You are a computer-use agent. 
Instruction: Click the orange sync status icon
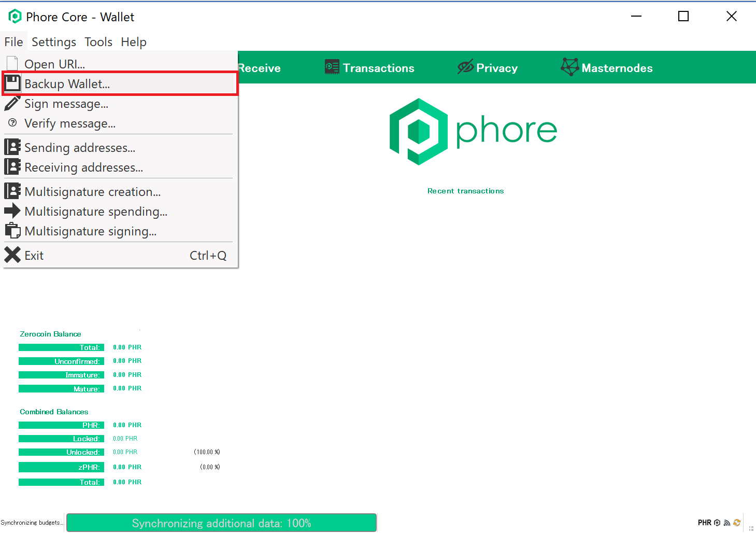[737, 523]
